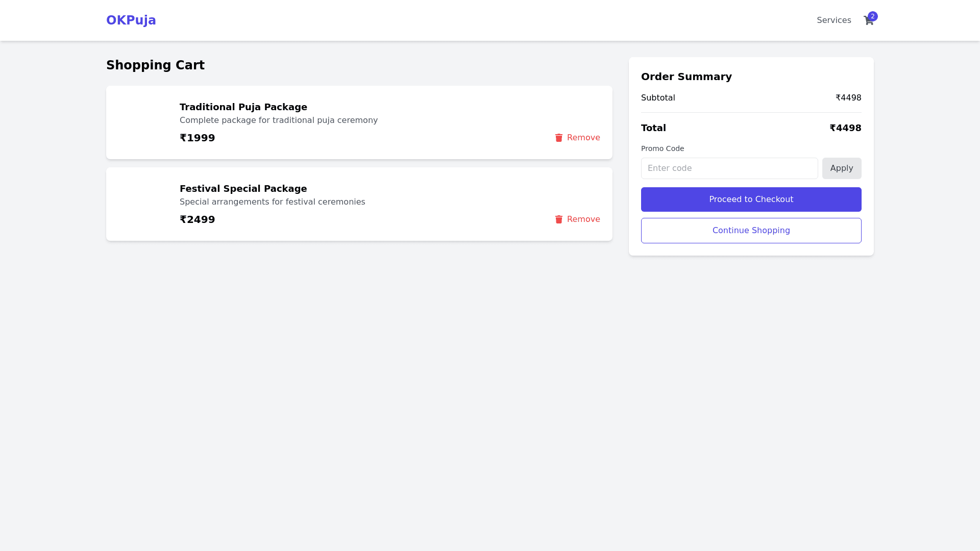The height and width of the screenshot is (551, 980).
Task: Remove the Festival Special Package
Action: [x=583, y=219]
